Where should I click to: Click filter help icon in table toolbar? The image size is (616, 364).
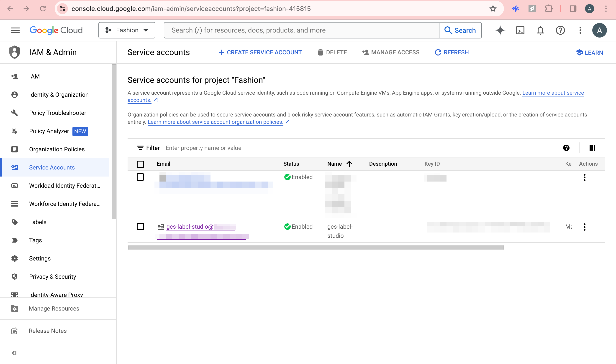pyautogui.click(x=566, y=148)
